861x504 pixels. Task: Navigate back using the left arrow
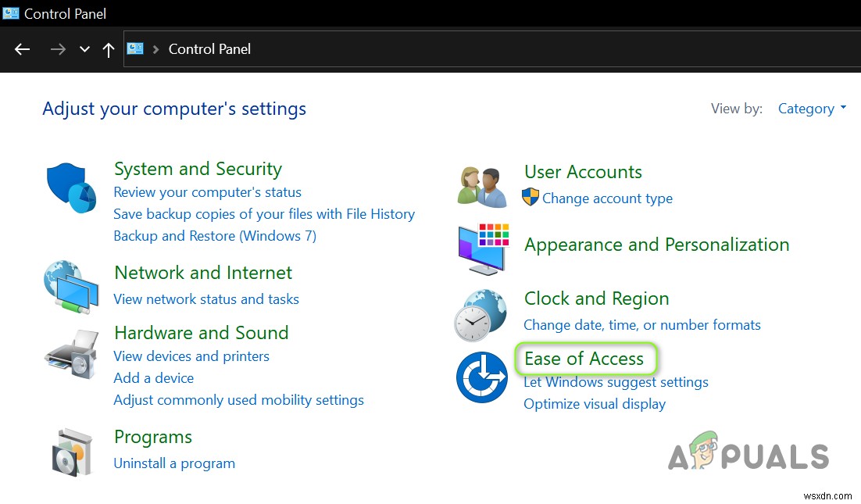pos(22,48)
